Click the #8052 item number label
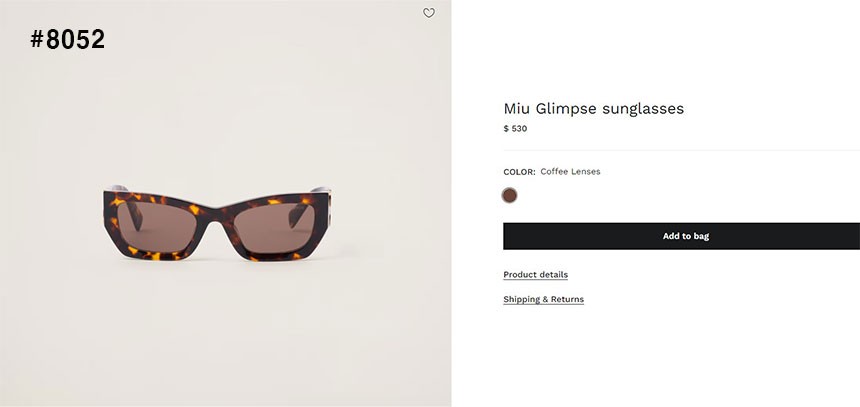The image size is (860, 407). click(x=68, y=40)
